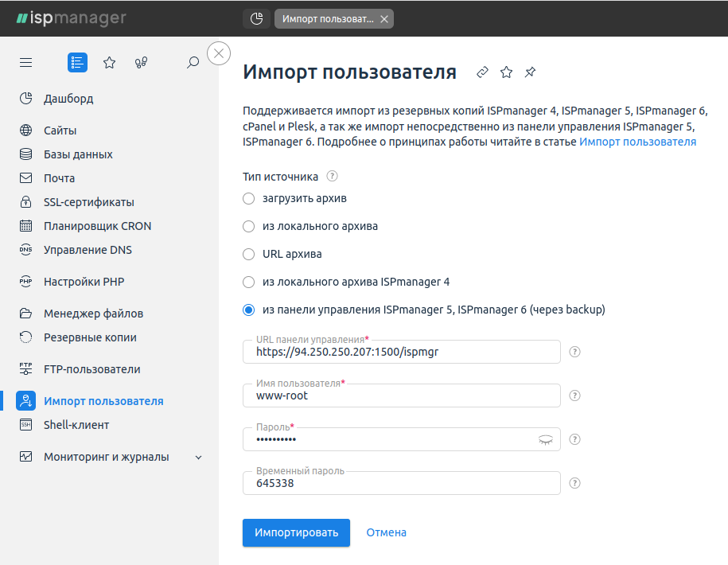This screenshot has height=565, width=728.
Task: Open Резервные копии in sidebar
Action: point(90,337)
